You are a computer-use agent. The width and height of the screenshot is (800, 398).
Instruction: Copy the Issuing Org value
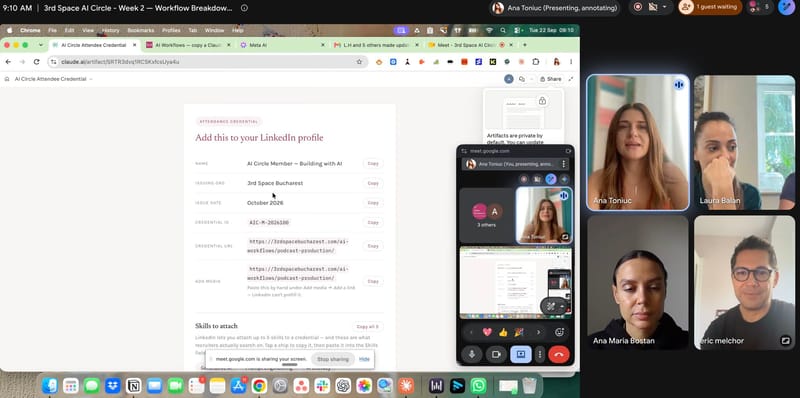point(373,183)
